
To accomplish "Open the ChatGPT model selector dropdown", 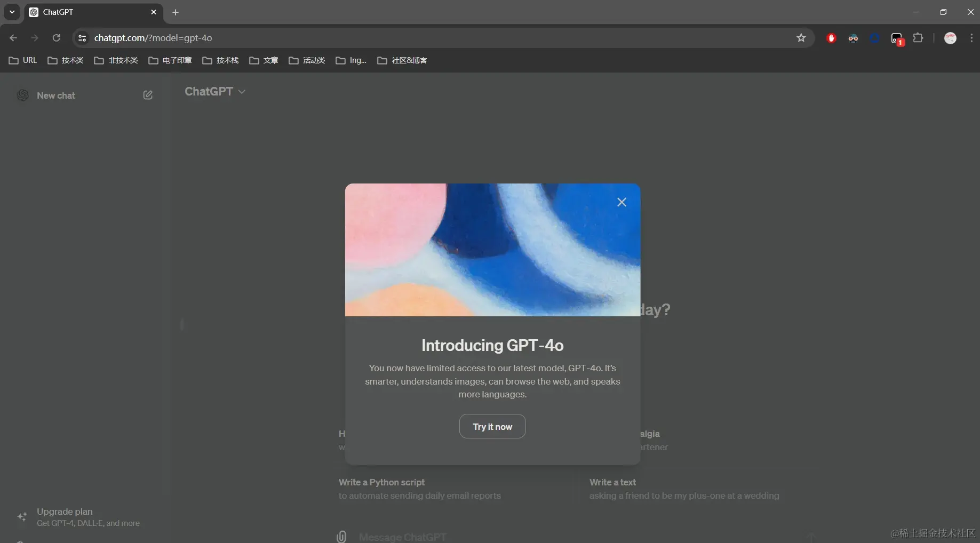I will 215,92.
